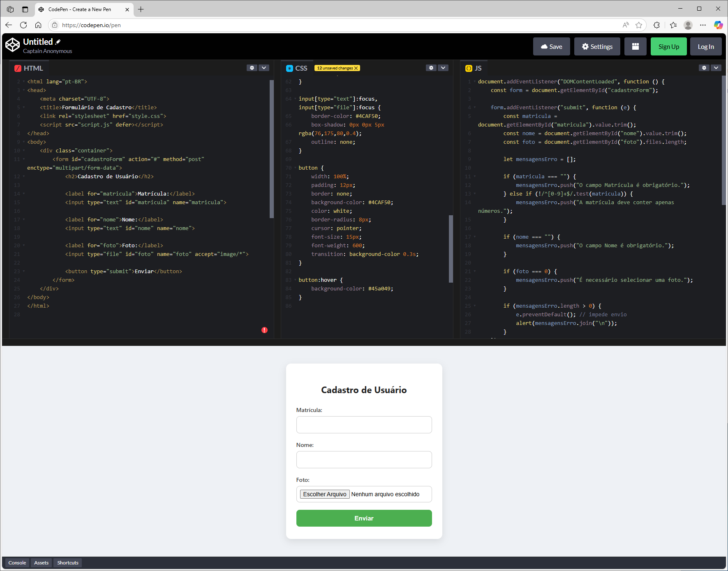Dismiss the 12 unsaved changes badge

356,68
